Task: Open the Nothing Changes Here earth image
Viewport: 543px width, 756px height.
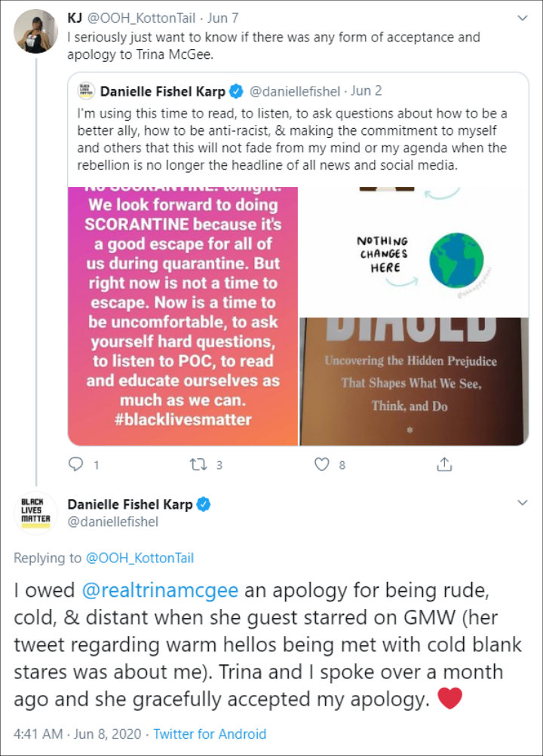Action: tap(414, 251)
